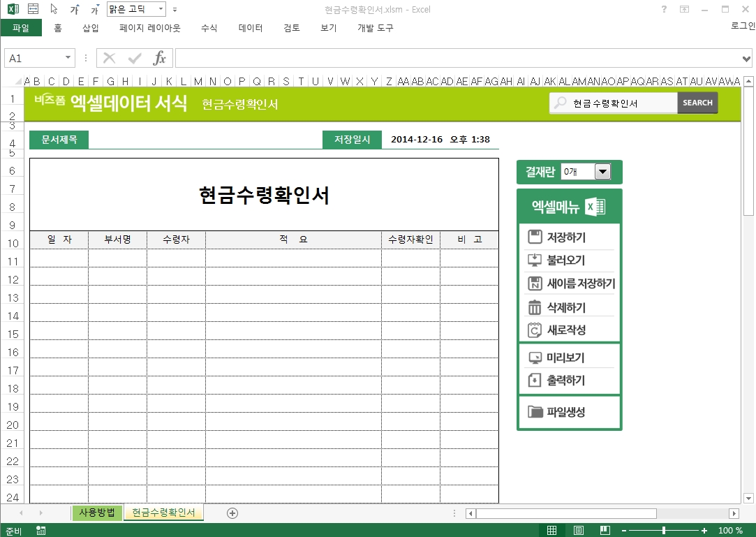Click the 저장하기 floppy disk icon
756x537 pixels.
pyautogui.click(x=535, y=237)
